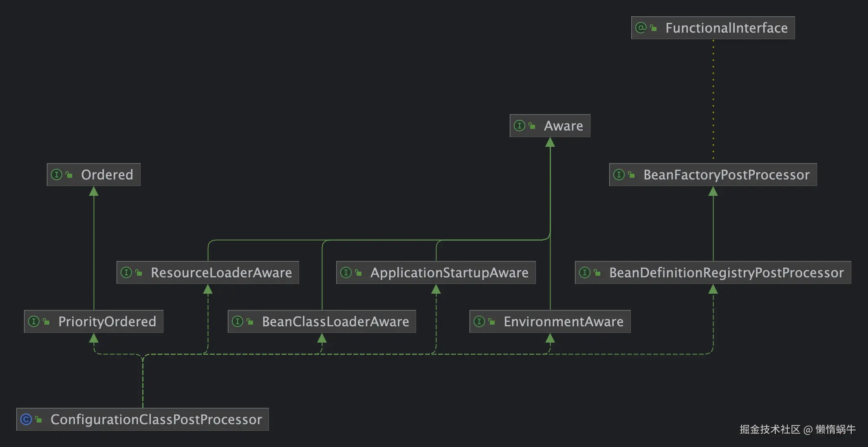Click the interface icon on BeanFactoryPostProcessor
Image resolution: width=868 pixels, height=447 pixels.
(x=619, y=175)
